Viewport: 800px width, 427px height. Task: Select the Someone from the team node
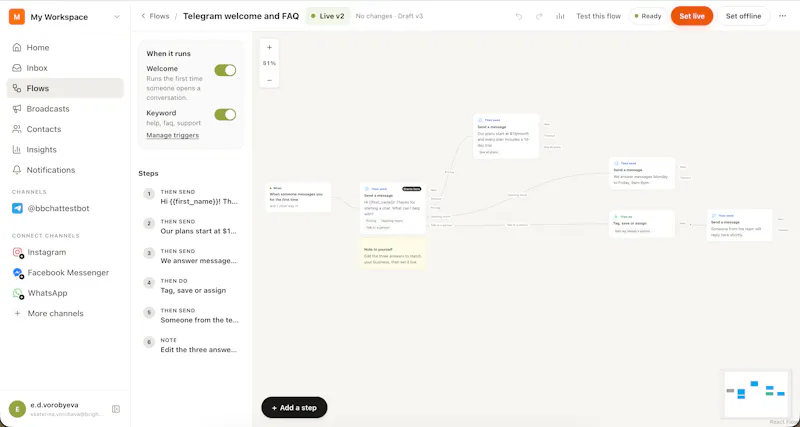(739, 225)
